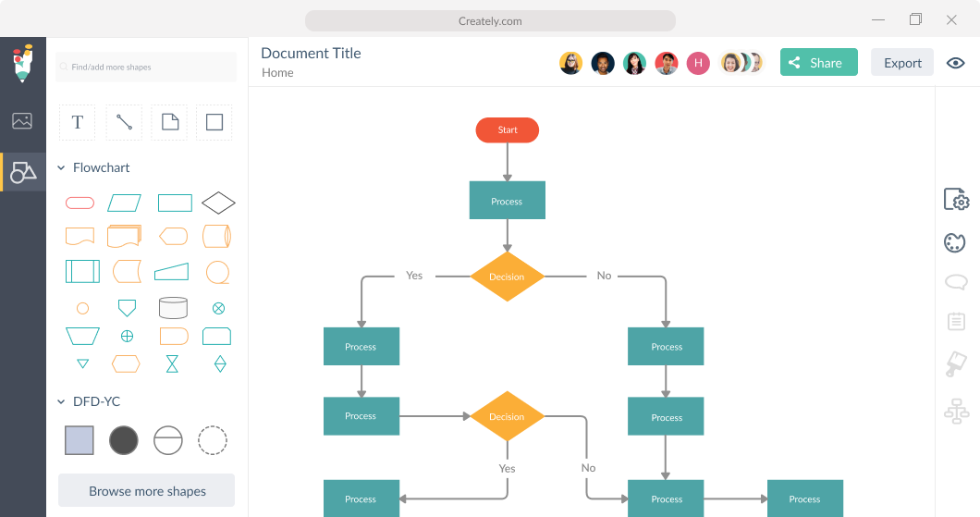
Task: Select the dark filled circle DFD shape
Action: pos(124,440)
